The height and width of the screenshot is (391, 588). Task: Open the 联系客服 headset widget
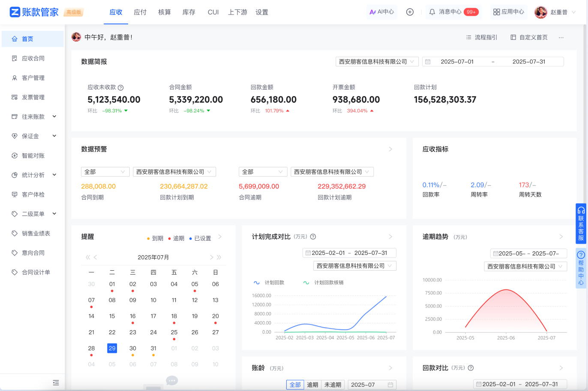[x=581, y=223]
